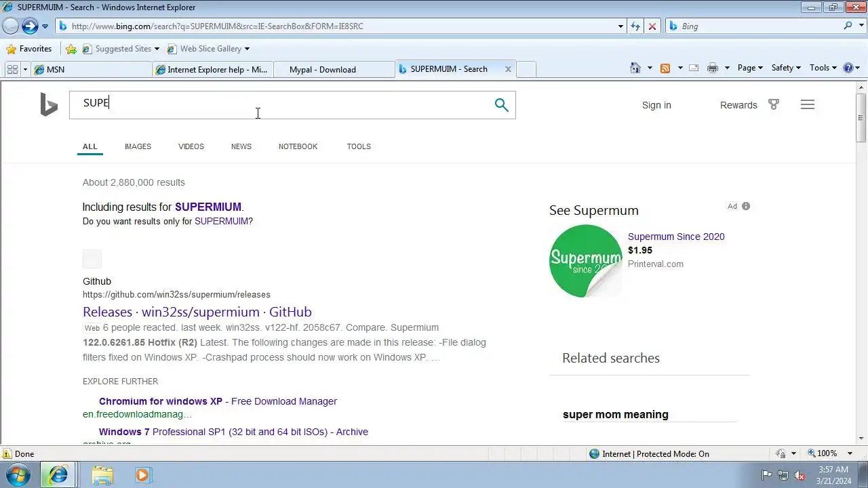Open Suggested Sites dropdown

click(121, 49)
